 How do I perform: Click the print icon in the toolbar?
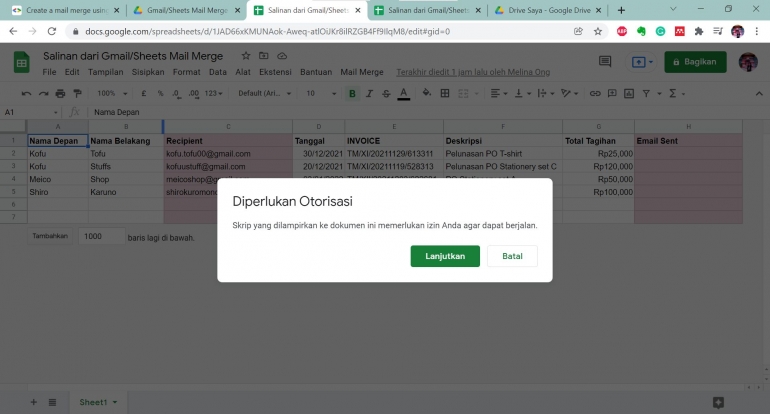pos(60,93)
